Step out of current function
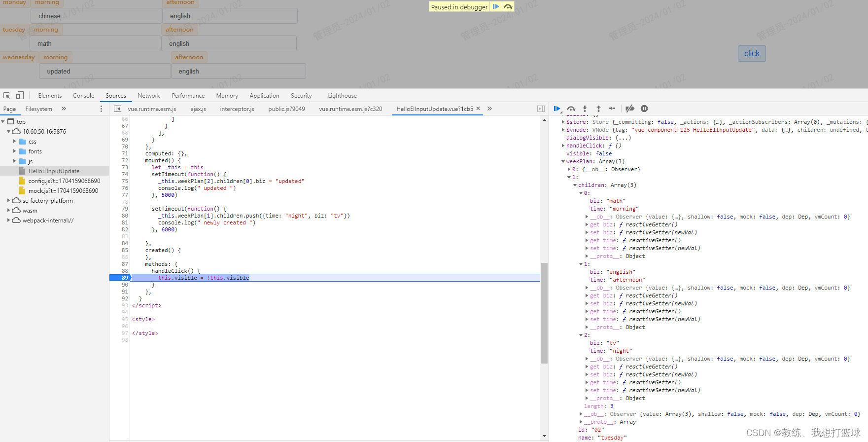868x442 pixels. tap(598, 109)
